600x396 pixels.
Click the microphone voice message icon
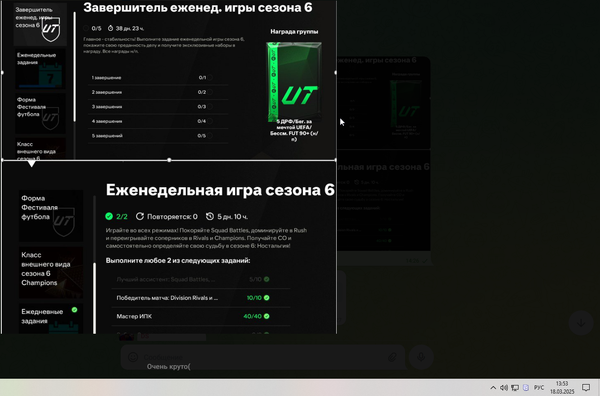(x=421, y=357)
